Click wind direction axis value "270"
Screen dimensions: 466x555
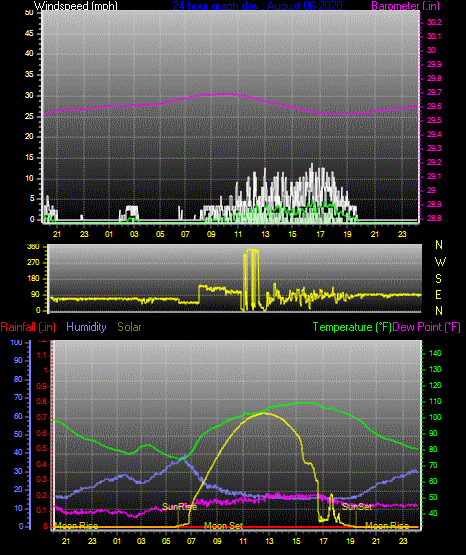(x=33, y=263)
